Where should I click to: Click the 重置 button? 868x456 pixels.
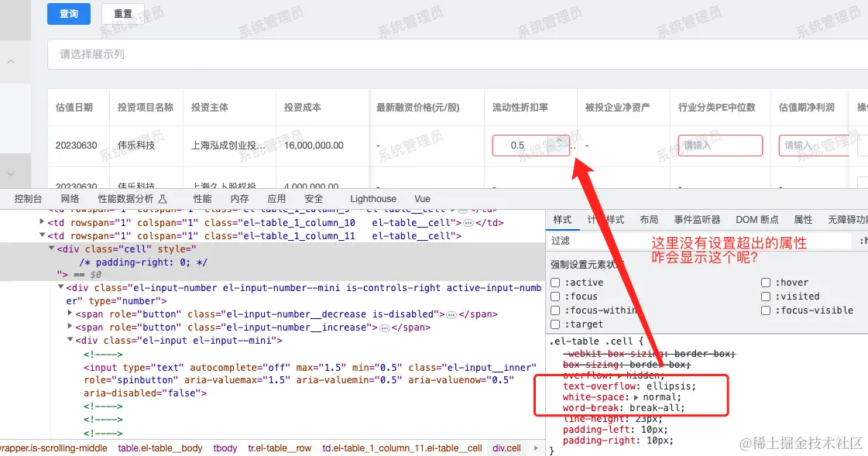(123, 14)
